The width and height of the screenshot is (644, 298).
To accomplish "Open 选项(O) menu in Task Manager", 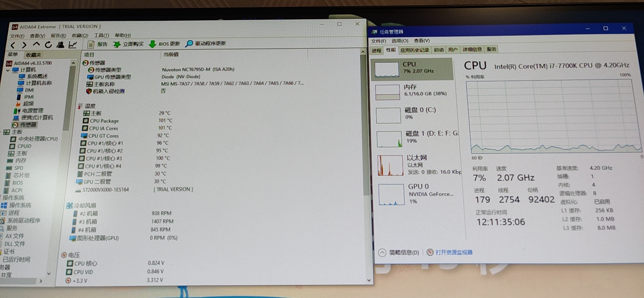I will [x=400, y=41].
